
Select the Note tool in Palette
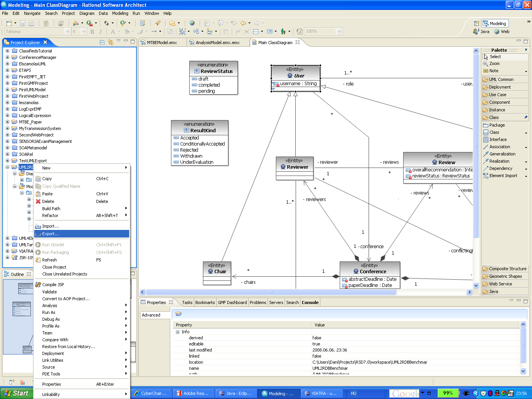point(505,71)
